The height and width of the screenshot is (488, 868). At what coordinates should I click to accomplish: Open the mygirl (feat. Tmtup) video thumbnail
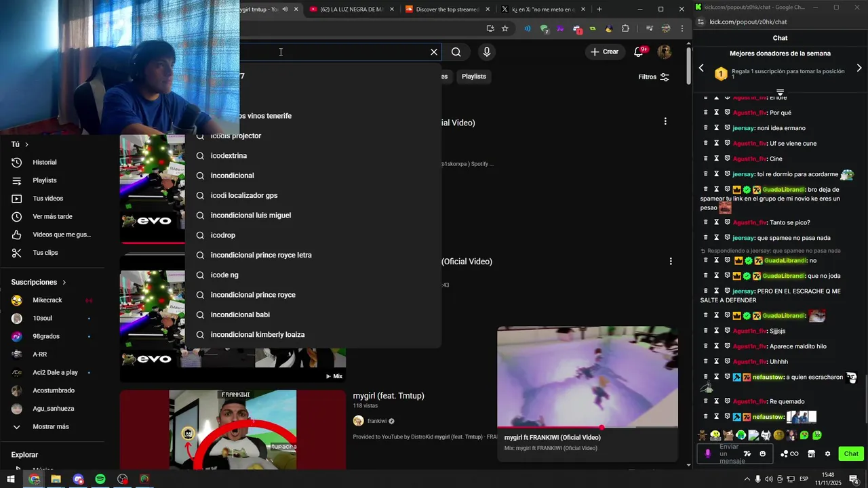(x=233, y=430)
